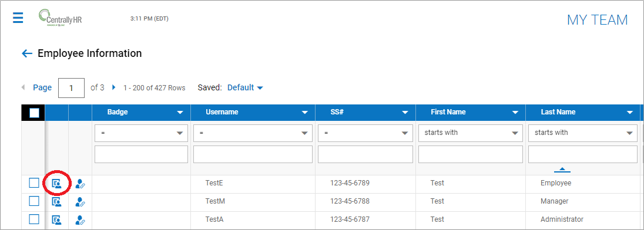644x230 pixels.
Task: Click linked account icon for TestE
Action: (x=80, y=184)
